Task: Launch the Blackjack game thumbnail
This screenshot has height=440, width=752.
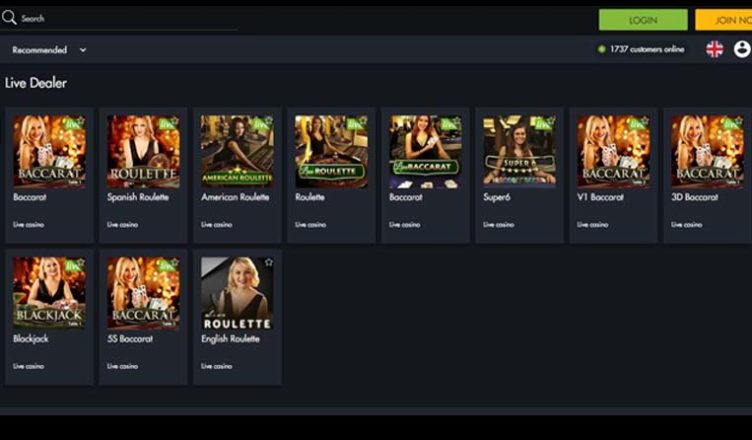Action: [49, 294]
